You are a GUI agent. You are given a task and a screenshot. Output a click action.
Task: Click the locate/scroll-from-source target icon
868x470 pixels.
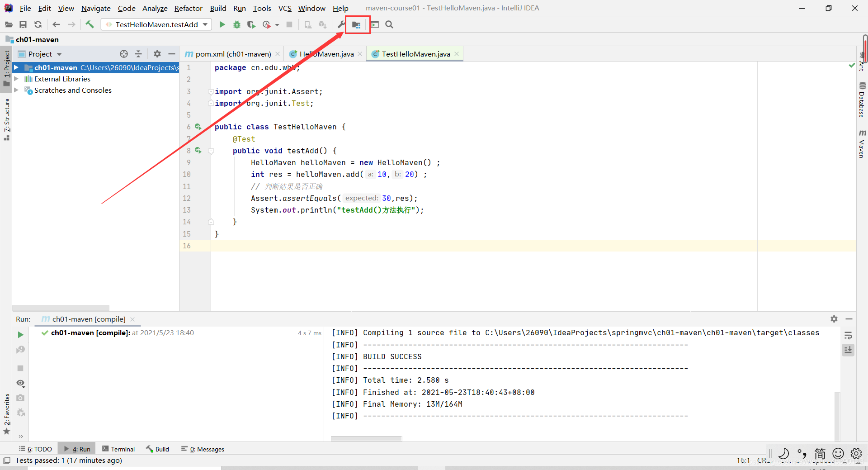(124, 54)
